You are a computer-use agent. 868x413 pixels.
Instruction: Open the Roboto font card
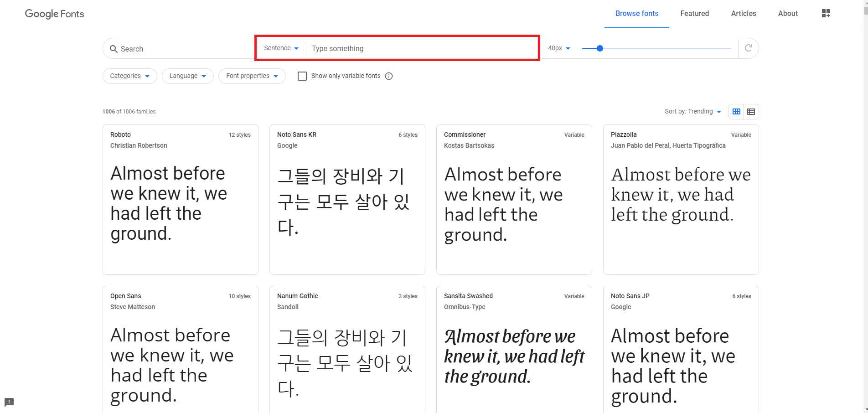[181, 200]
